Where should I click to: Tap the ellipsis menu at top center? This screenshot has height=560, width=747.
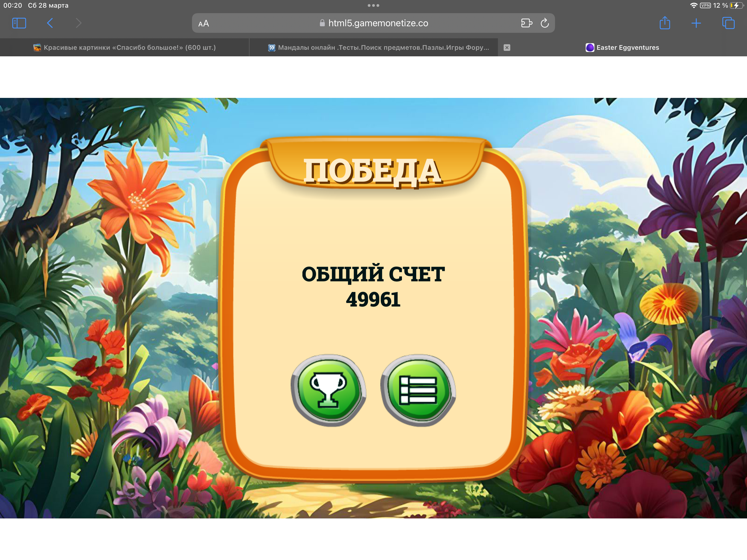(x=373, y=5)
